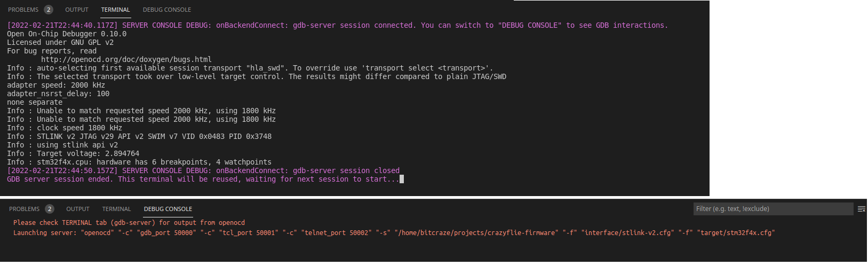Screen dimensions: 868x265
Task: Open DEBUG CONSOLE tab in the upper panel
Action: 166,10
